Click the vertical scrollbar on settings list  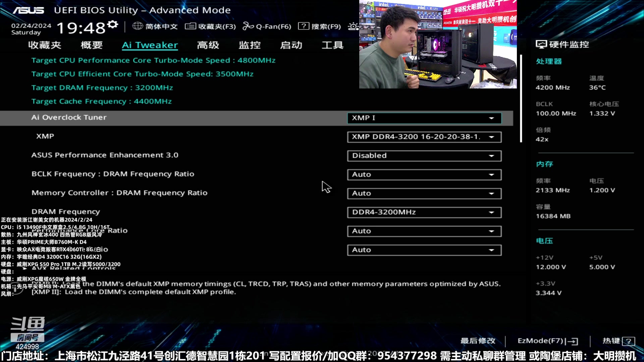point(521,99)
